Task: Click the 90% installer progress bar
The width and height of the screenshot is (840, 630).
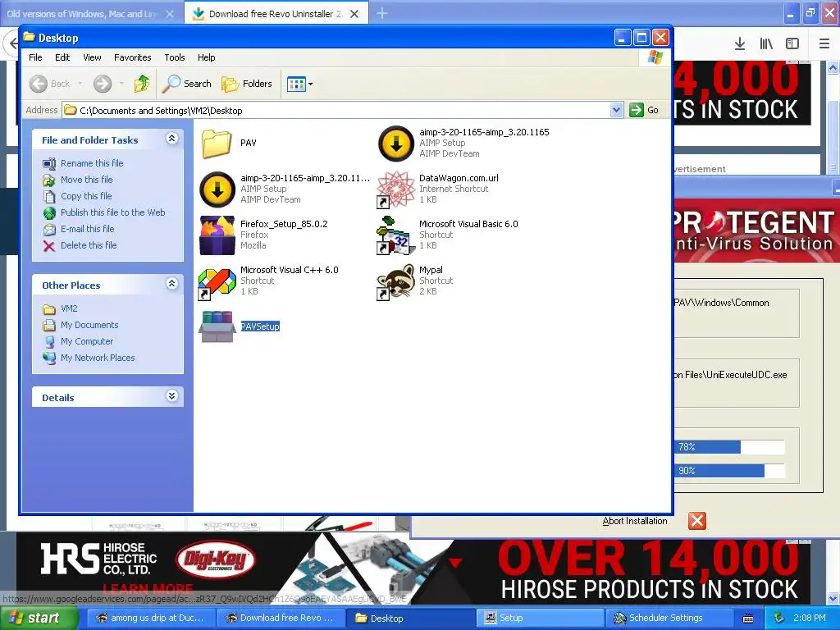Action: point(729,471)
